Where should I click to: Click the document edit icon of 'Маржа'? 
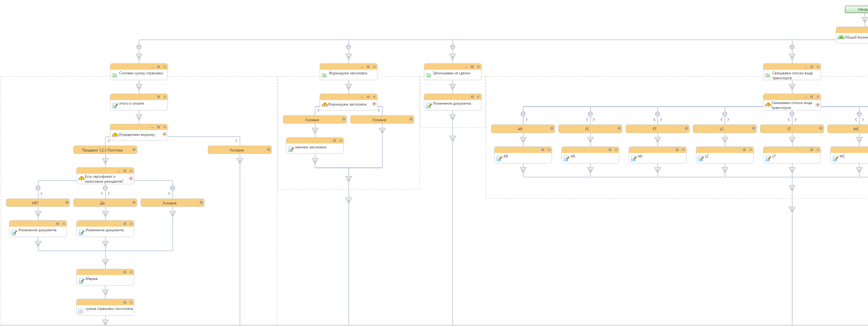tap(81, 281)
